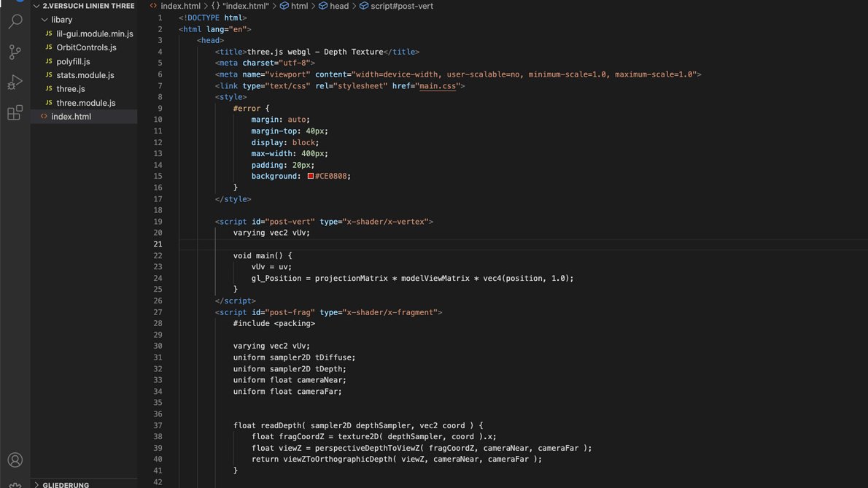Open color picker swatch for #CE0808
Viewport: 868px width, 488px height.
[x=311, y=176]
